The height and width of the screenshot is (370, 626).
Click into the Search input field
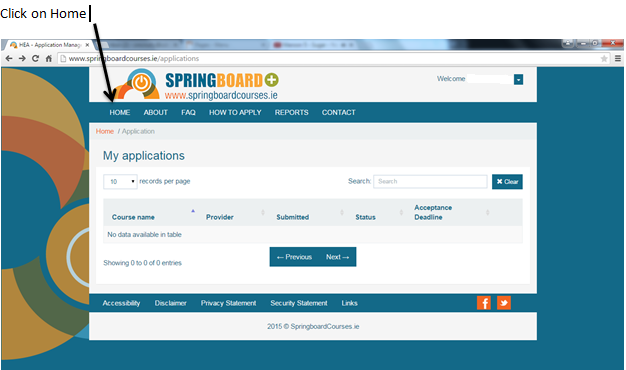click(x=430, y=181)
